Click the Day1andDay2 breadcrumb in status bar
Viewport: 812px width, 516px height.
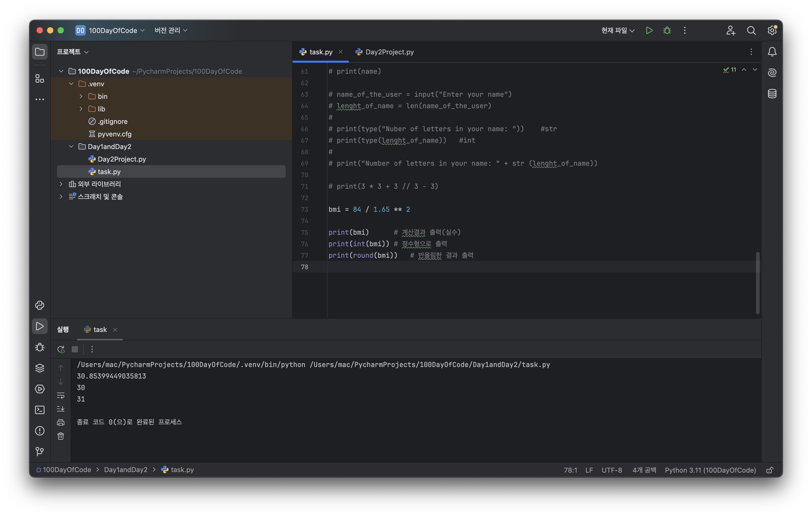(x=126, y=469)
